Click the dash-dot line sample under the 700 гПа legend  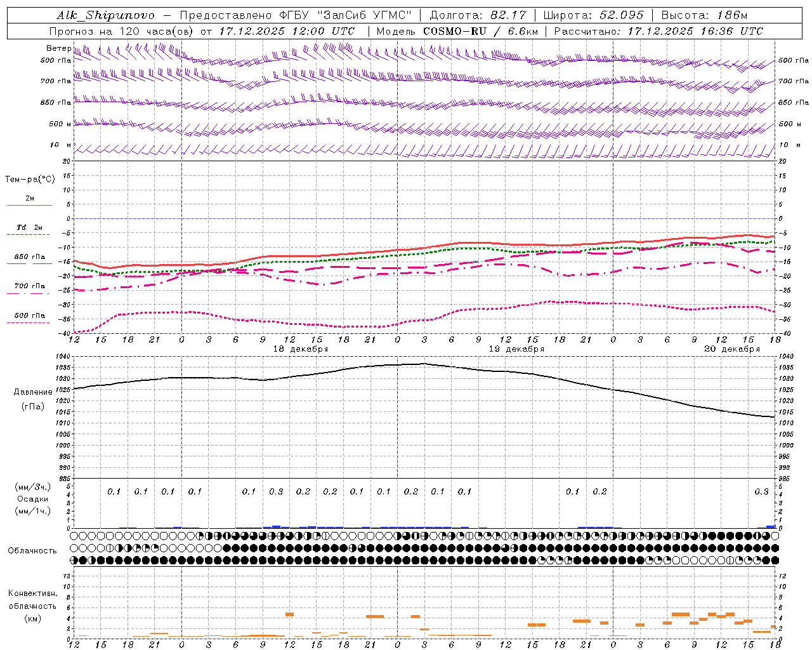(x=29, y=293)
